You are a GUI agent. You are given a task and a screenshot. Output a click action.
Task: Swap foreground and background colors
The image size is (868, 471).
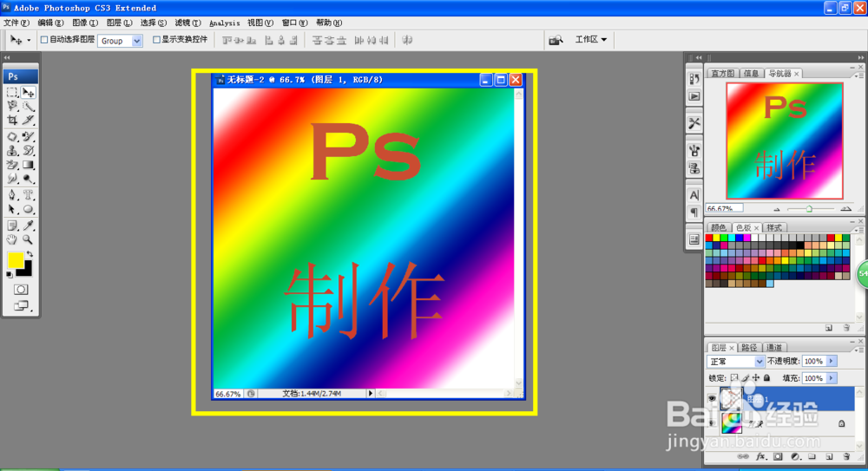(30, 255)
